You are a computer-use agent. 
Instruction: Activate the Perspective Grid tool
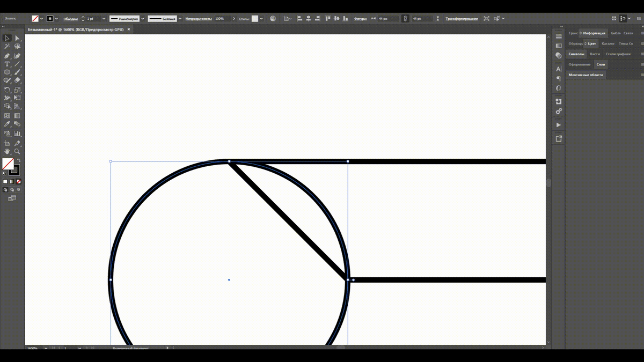click(17, 106)
